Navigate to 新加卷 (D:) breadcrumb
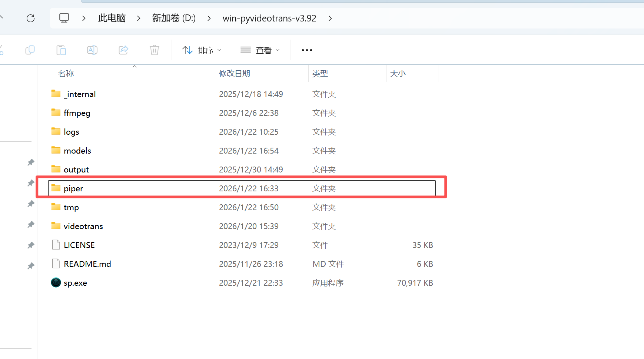The image size is (644, 359). point(174,18)
